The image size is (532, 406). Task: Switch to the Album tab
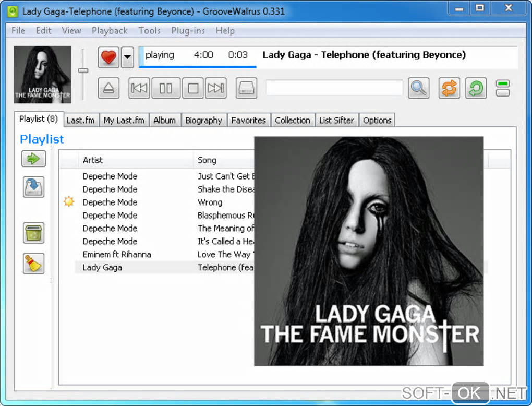pyautogui.click(x=164, y=120)
